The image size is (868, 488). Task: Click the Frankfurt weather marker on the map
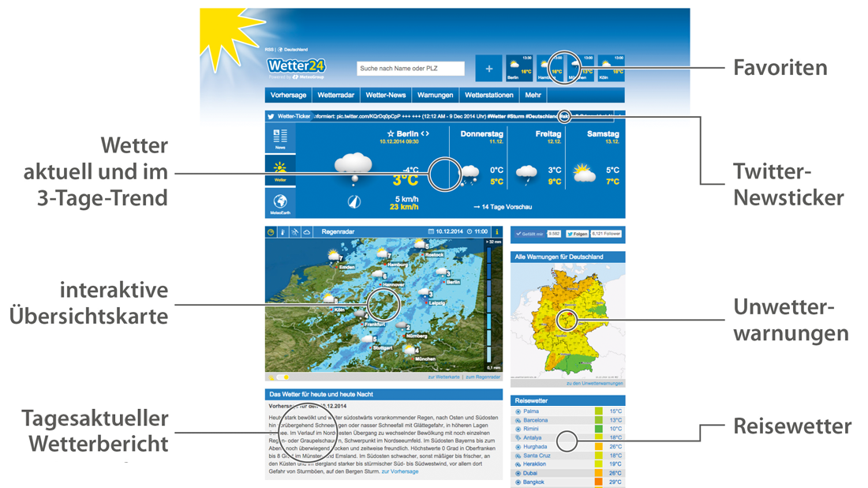370,319
